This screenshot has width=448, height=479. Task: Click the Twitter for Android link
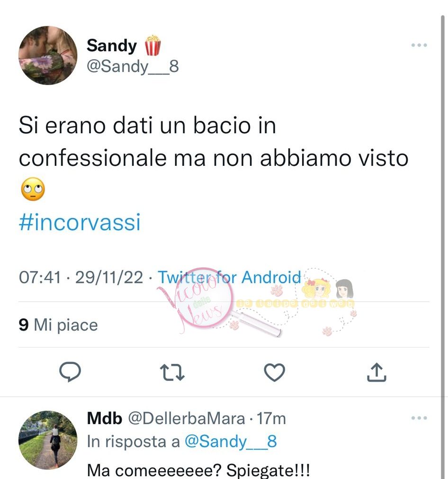point(229,277)
